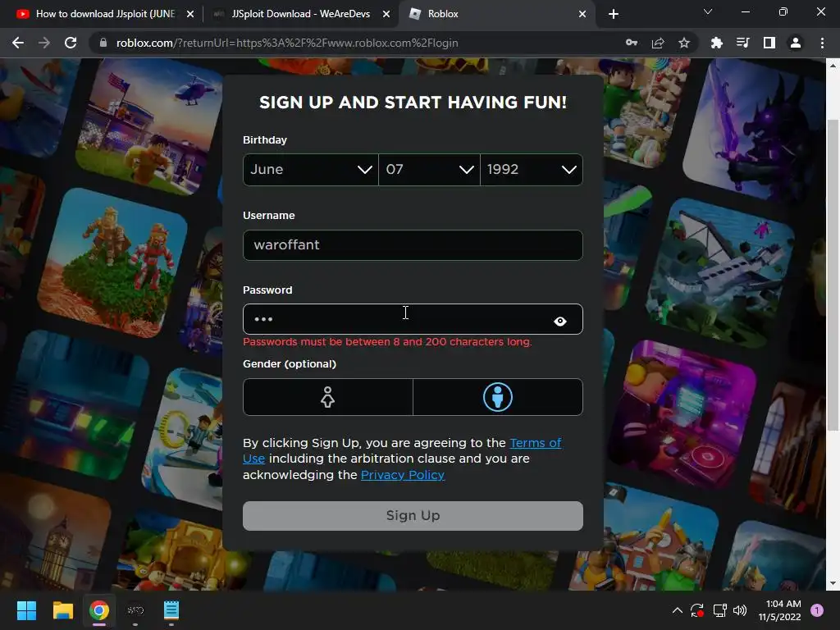
Task: Close the Roblox tab
Action: [582, 14]
